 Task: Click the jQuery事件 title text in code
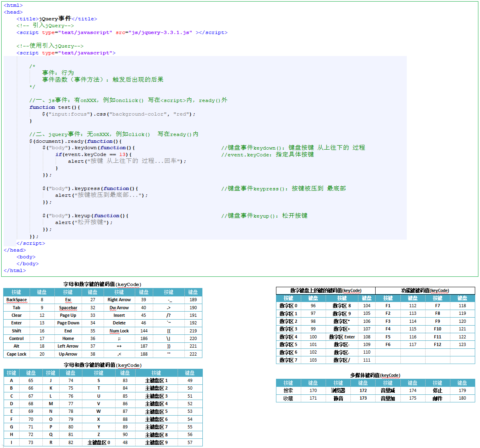click(x=55, y=19)
